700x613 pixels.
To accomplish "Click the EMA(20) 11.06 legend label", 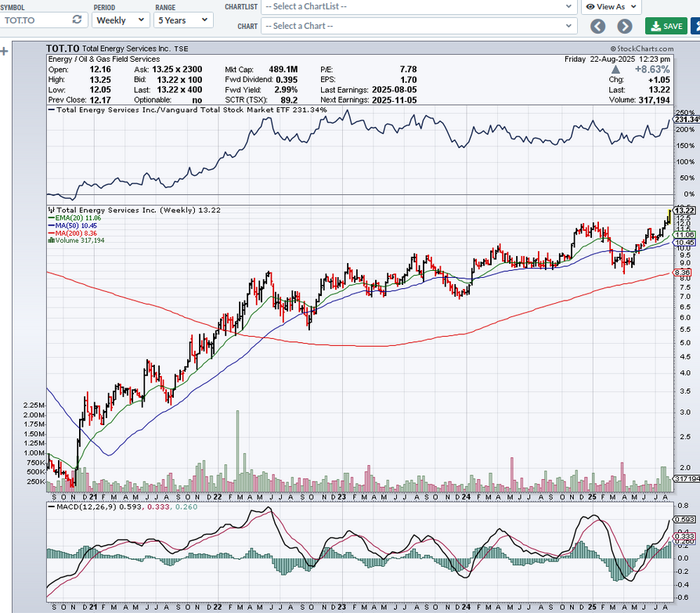I will [77, 219].
